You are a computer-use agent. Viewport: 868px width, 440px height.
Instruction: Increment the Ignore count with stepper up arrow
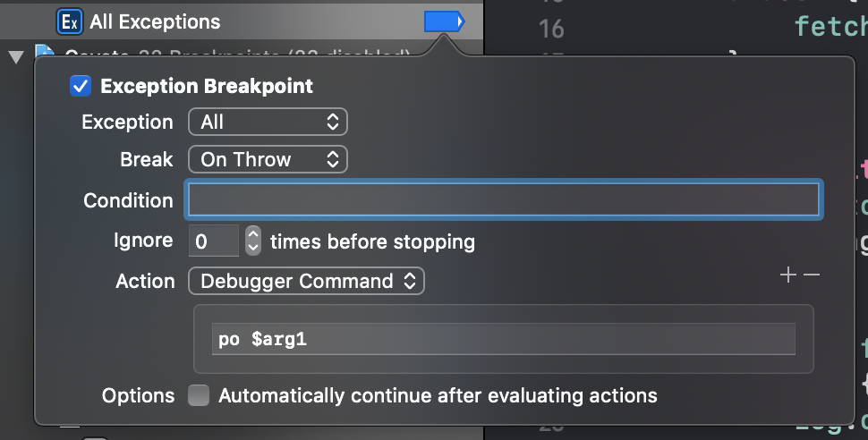[253, 234]
